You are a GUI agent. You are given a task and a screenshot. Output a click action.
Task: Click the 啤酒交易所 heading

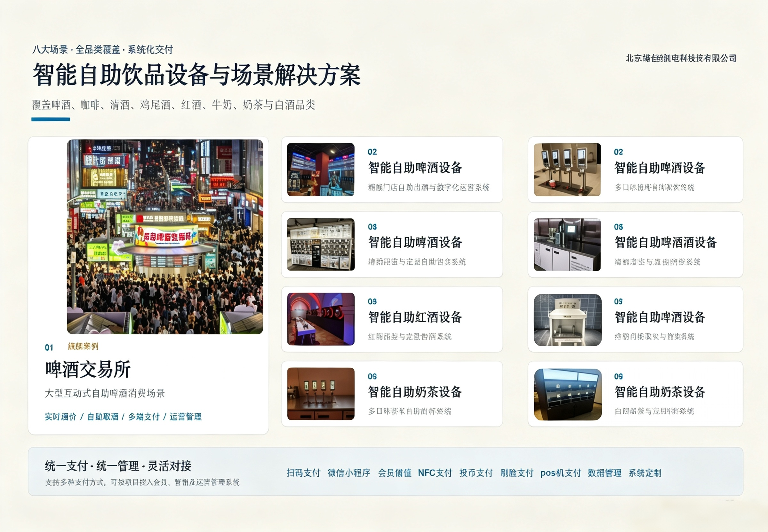coord(88,369)
